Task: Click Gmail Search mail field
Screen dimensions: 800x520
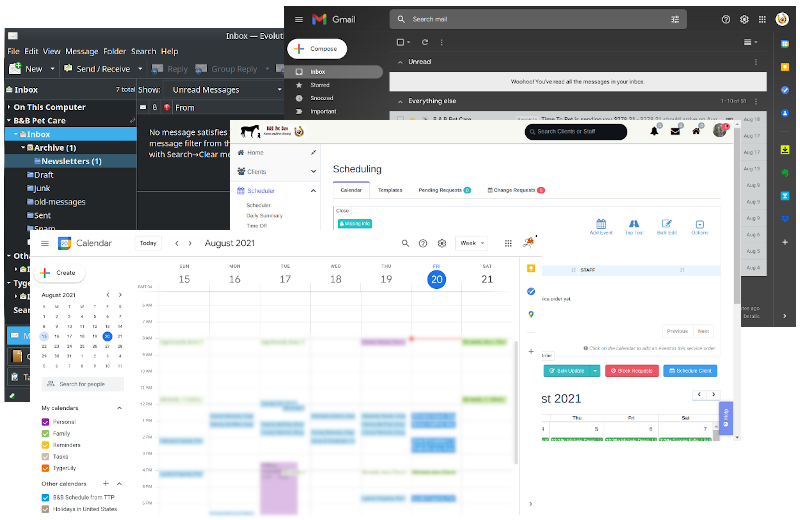Action: tap(540, 19)
